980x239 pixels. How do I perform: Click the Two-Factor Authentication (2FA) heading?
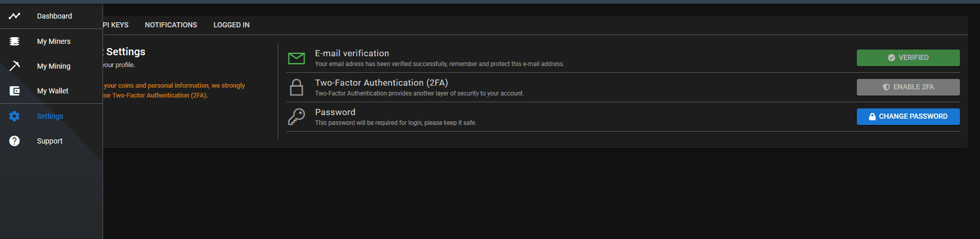[x=381, y=83]
